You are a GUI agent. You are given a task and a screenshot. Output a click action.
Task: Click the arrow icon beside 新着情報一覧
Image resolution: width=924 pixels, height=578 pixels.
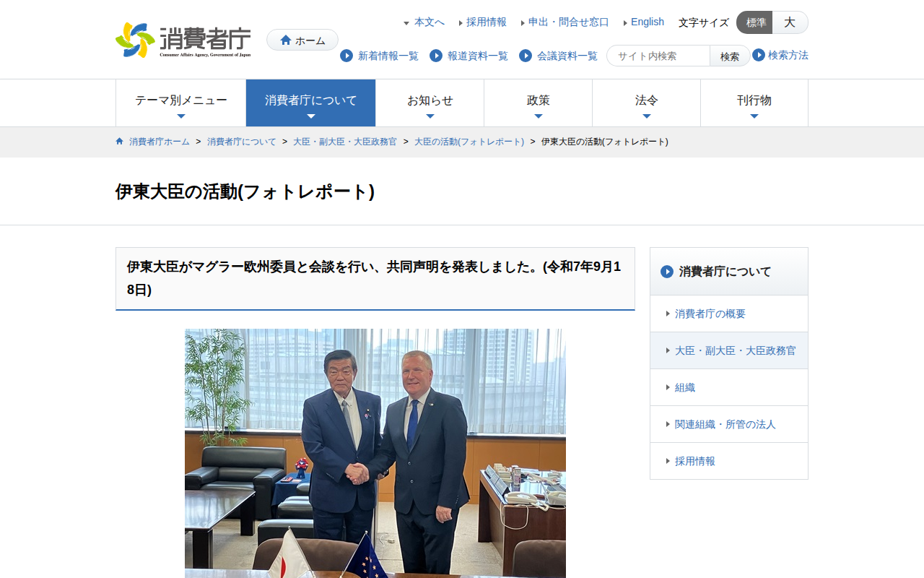pos(346,56)
